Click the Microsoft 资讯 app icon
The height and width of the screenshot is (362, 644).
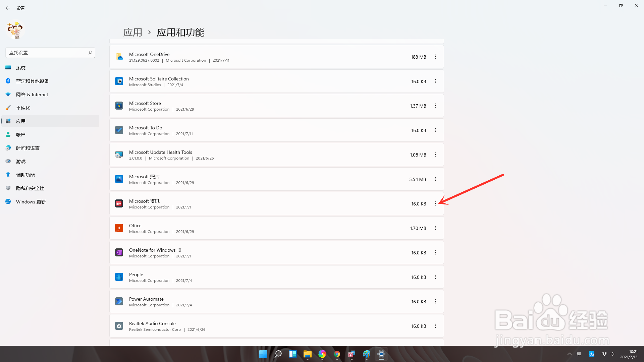point(119,204)
